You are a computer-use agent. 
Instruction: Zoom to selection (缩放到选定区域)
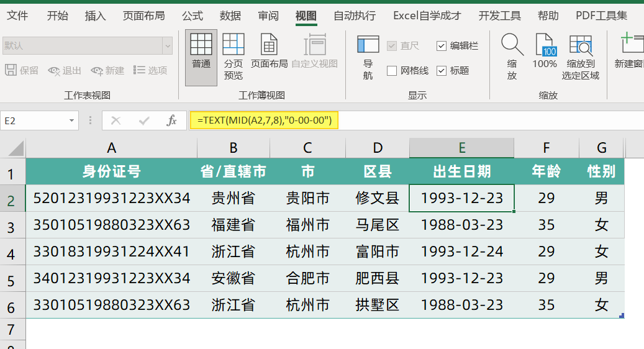(580, 57)
